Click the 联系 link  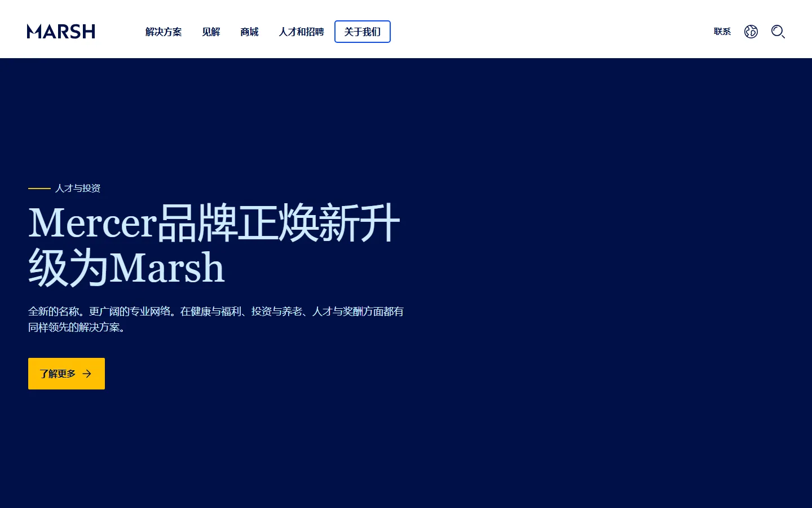(x=722, y=32)
